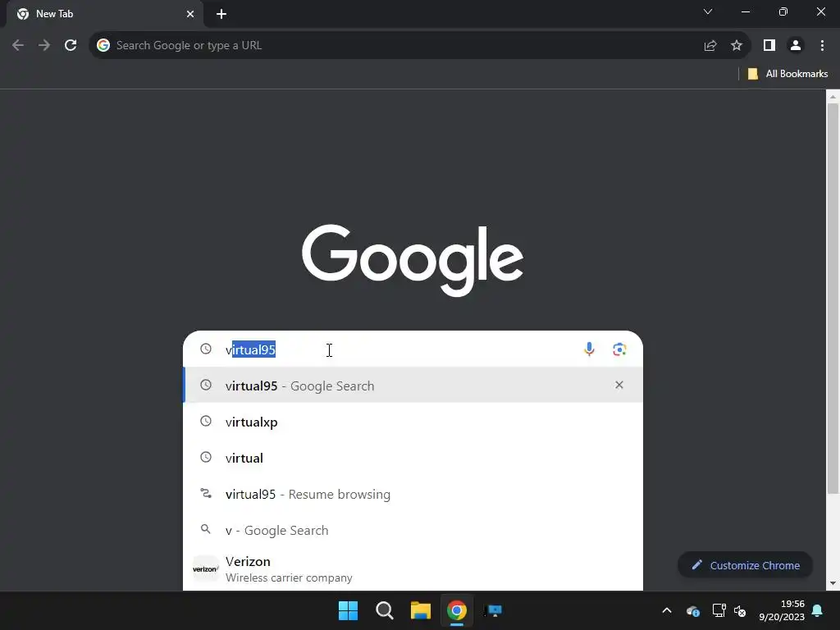The image size is (840, 630).
Task: Click the share this page icon
Action: pos(710,46)
